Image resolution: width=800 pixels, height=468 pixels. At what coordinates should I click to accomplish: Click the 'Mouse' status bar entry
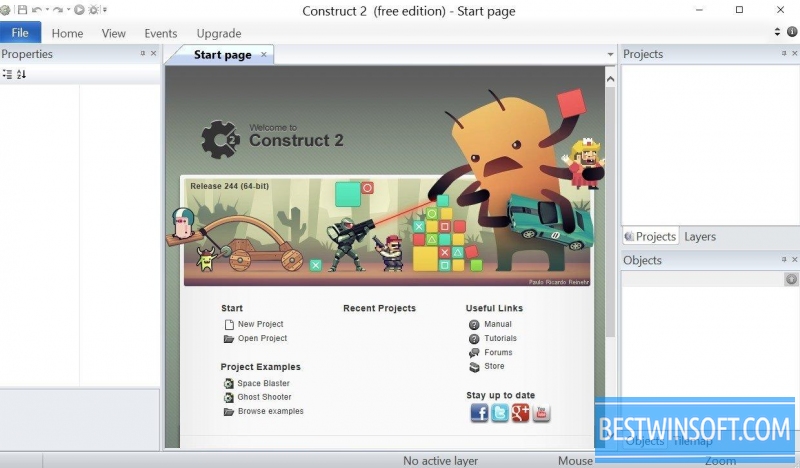(575, 461)
